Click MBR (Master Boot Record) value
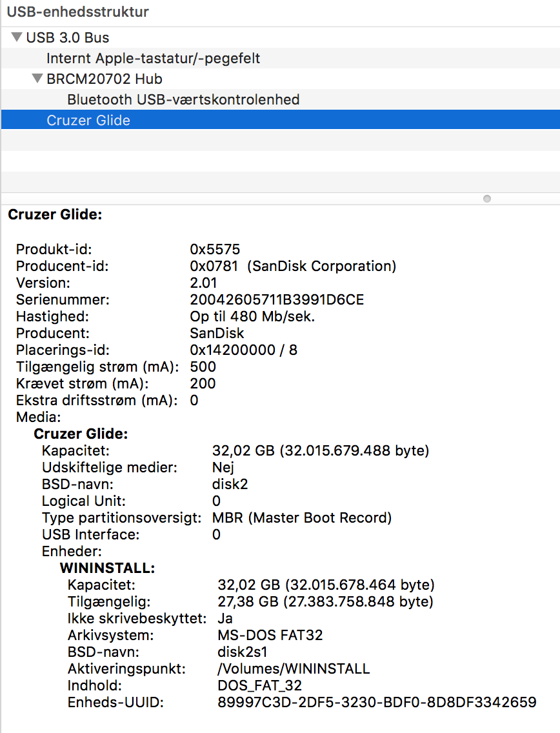Screen dimensions: 560x733 tap(301, 518)
